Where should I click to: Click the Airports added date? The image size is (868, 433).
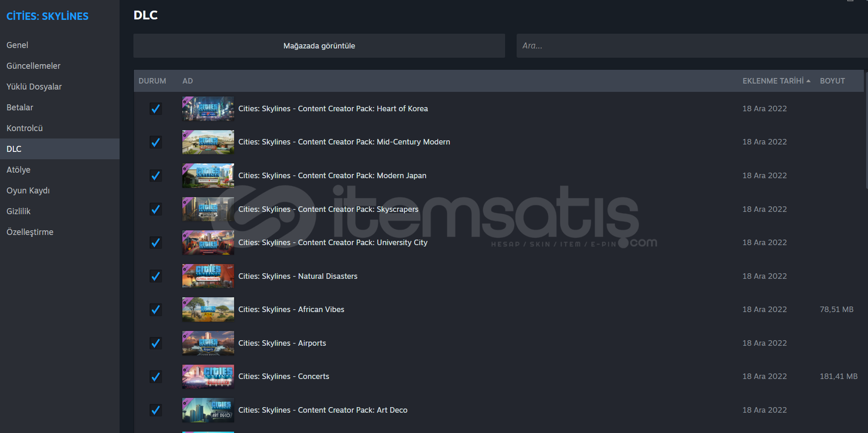tap(765, 343)
